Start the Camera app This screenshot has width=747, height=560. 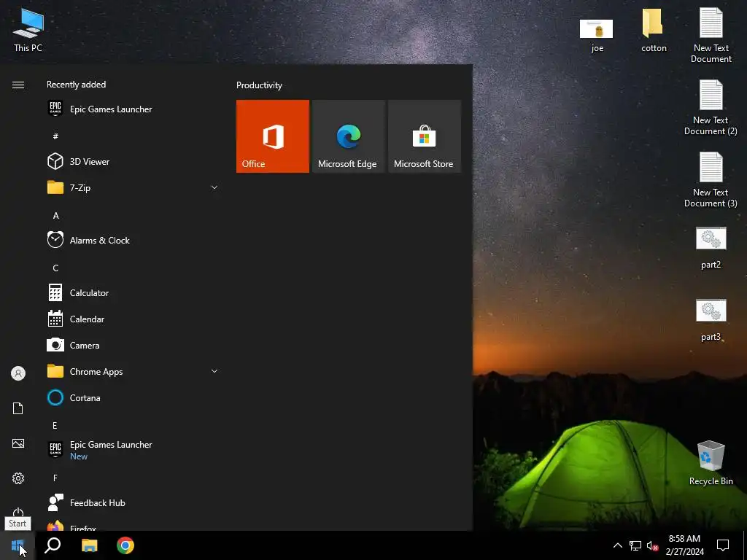click(133, 345)
